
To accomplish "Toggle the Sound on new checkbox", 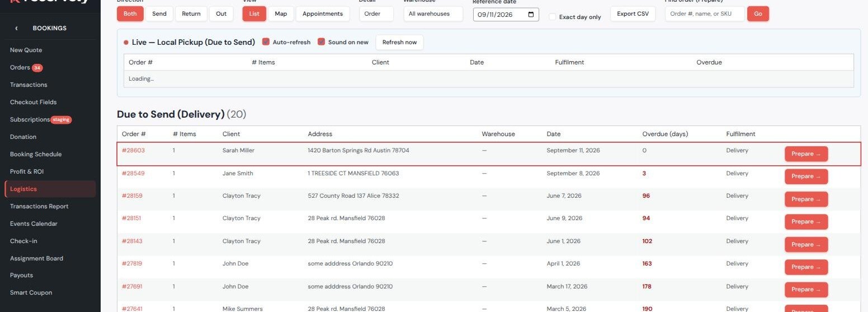I will [x=321, y=42].
